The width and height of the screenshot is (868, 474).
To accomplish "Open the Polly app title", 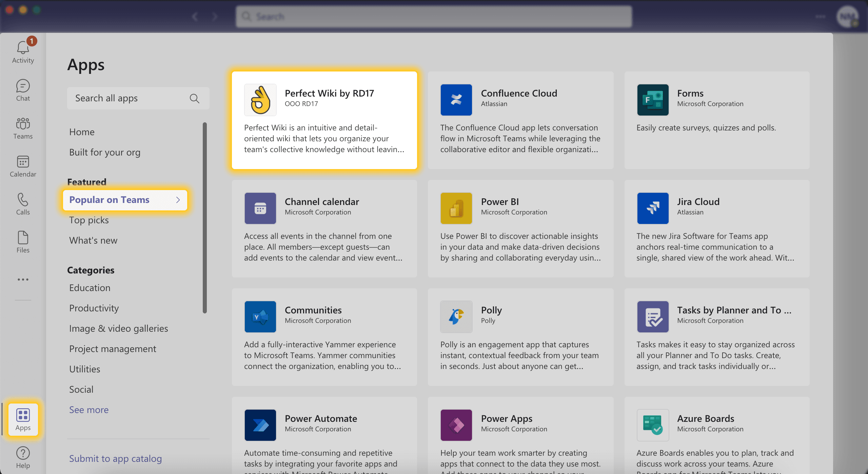I will point(491,310).
